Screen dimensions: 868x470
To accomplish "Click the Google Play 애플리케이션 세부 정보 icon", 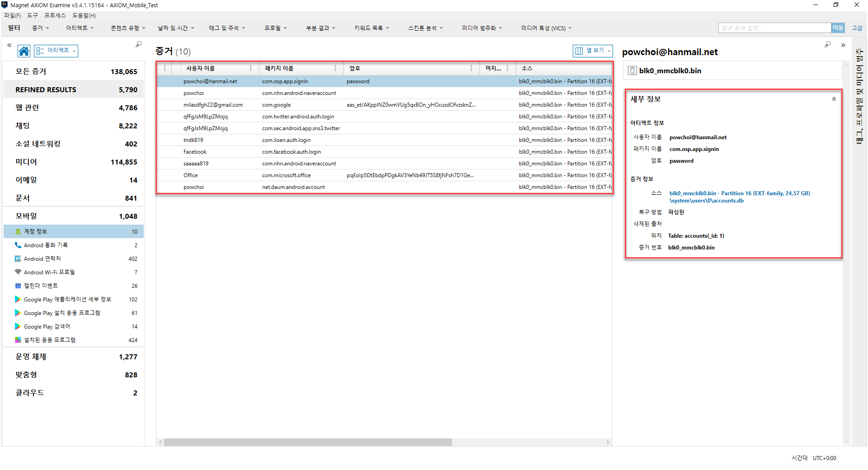I will (x=18, y=299).
